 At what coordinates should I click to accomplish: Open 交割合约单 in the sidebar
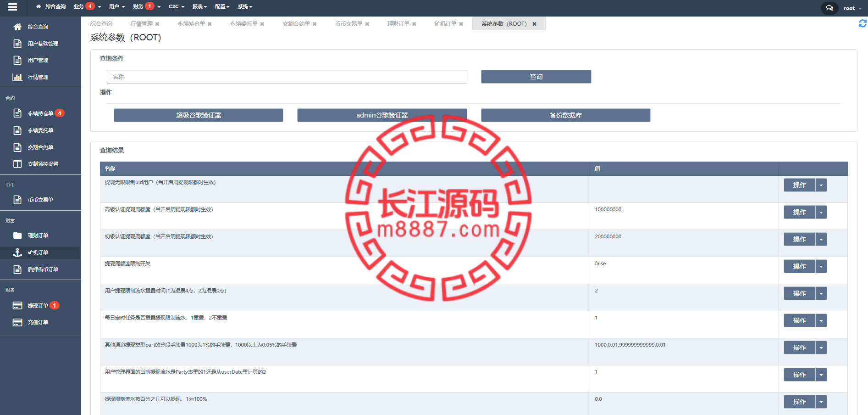coord(40,147)
